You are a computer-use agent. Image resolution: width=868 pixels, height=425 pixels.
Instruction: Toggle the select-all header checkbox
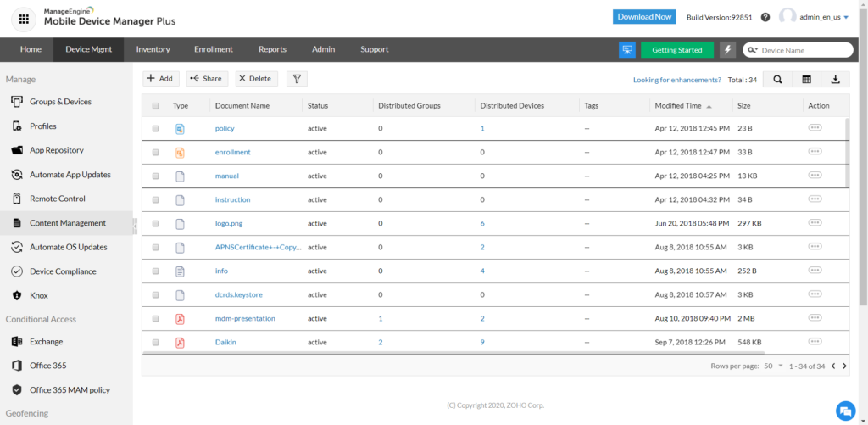pyautogui.click(x=155, y=106)
